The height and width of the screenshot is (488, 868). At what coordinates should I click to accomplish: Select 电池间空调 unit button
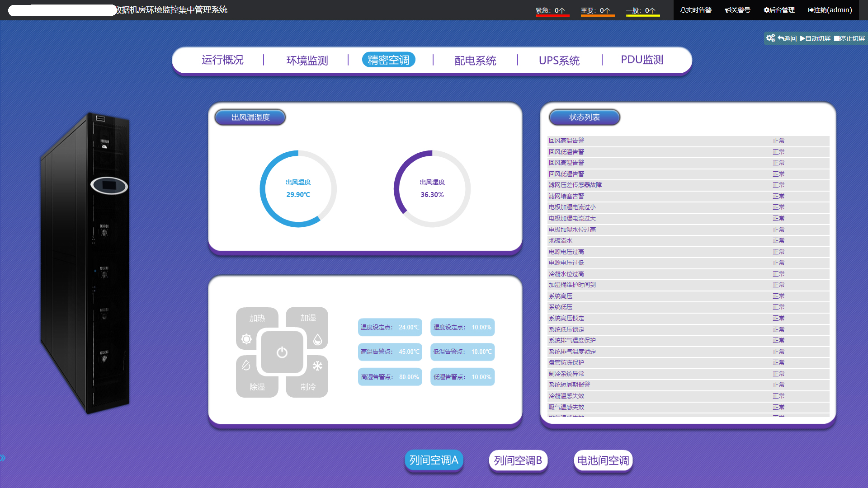(x=603, y=460)
